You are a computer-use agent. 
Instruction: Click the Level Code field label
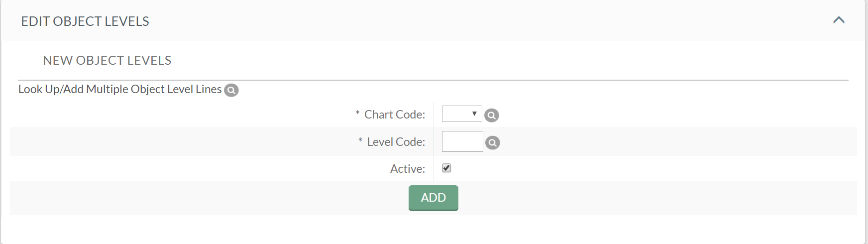[396, 142]
